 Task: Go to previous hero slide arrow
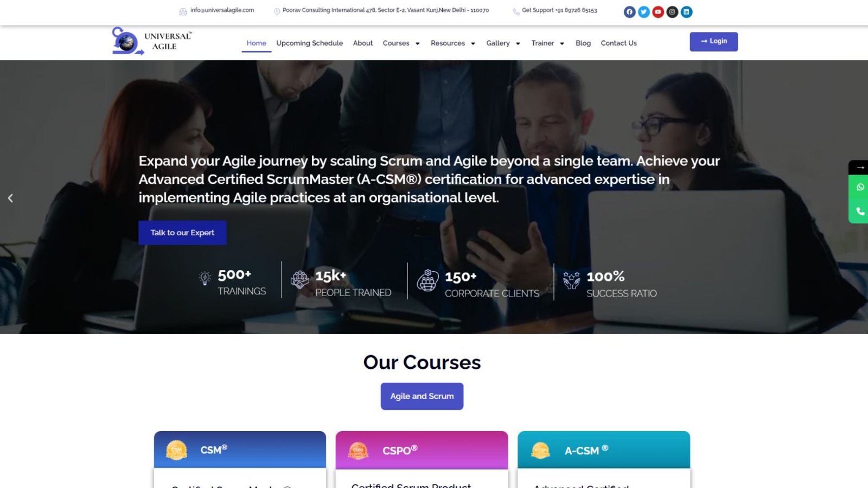pos(10,198)
